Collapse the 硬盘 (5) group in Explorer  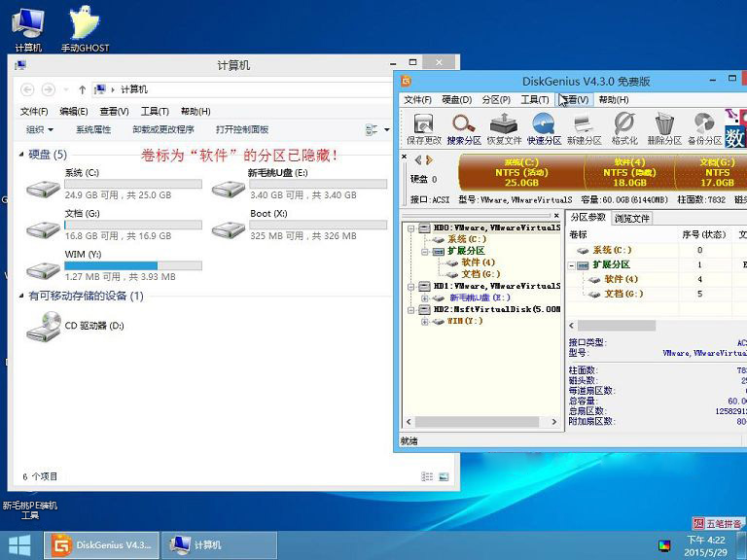21,155
